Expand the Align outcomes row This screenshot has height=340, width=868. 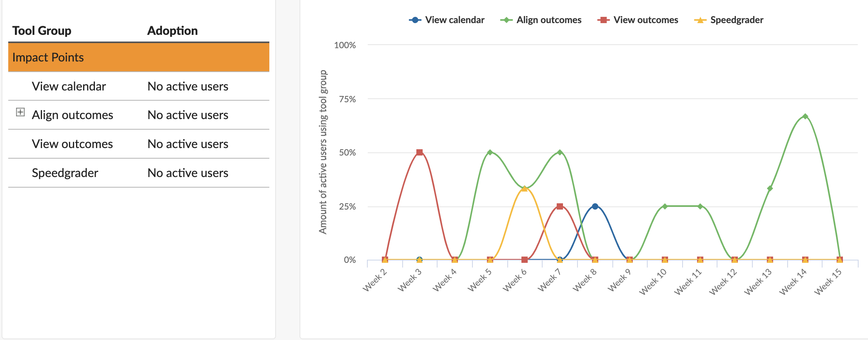tap(20, 112)
